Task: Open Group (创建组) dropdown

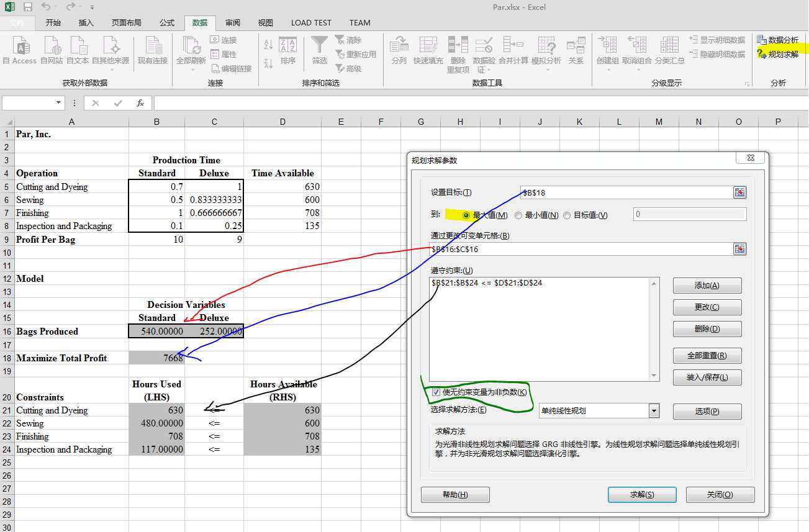Action: coord(607,54)
